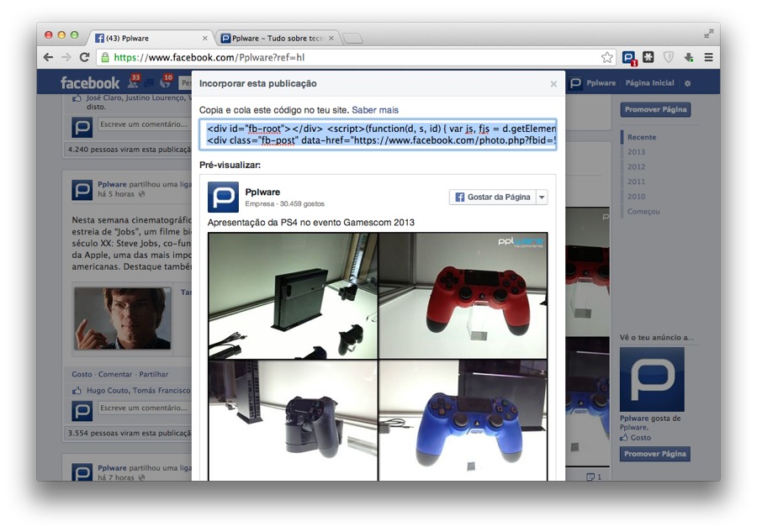Open the há 5 horas post timestamp

(x=116, y=194)
